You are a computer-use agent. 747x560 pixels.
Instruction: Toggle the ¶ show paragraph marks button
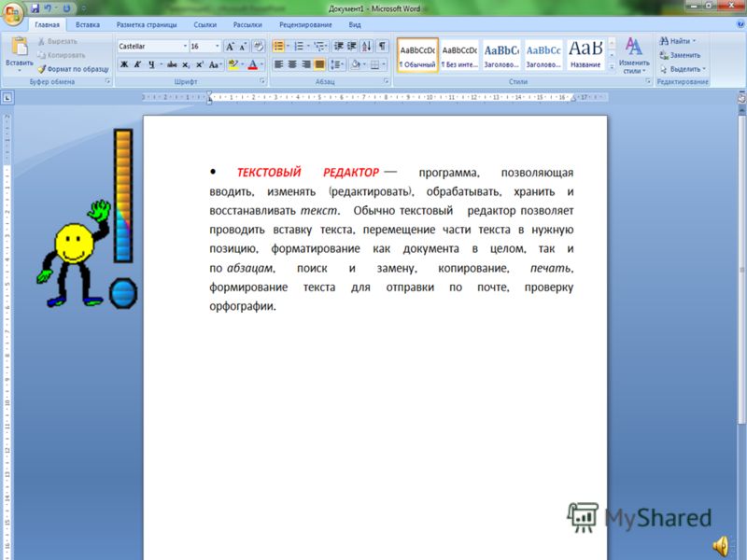(382, 46)
